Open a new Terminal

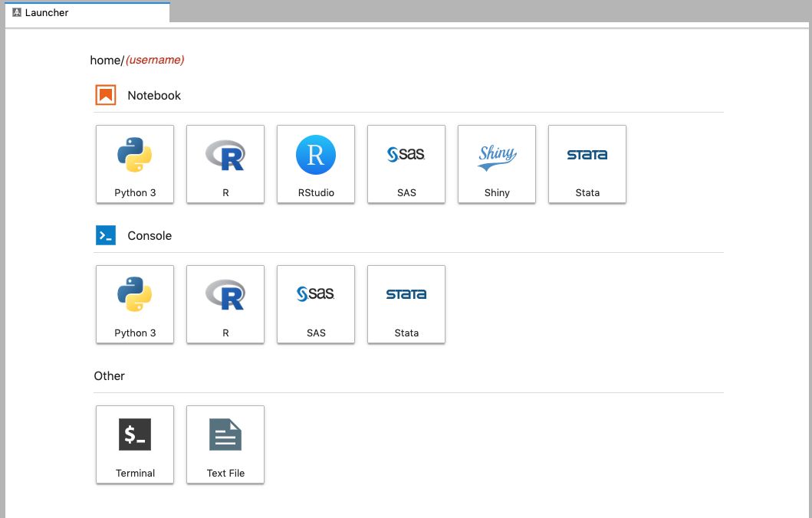pyautogui.click(x=135, y=444)
